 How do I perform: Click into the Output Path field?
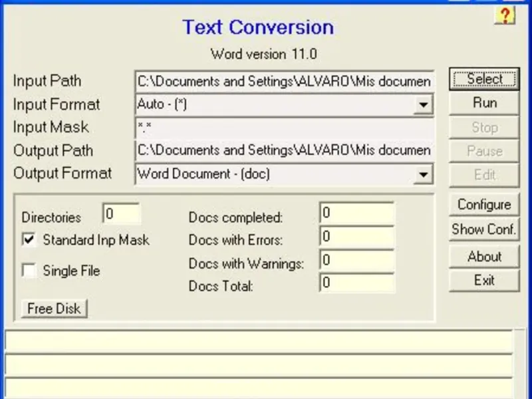click(x=285, y=151)
